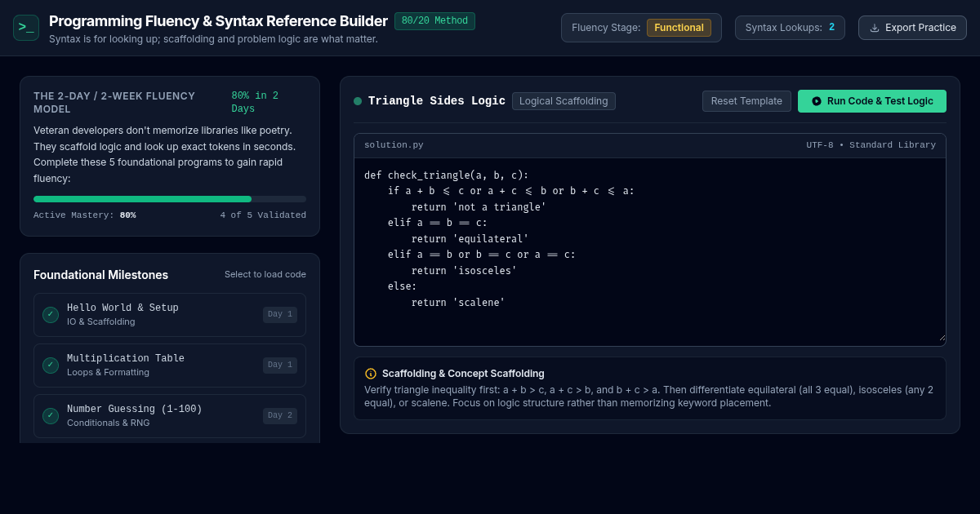Click the Syntax Lookups counter
The height and width of the screenshot is (514, 980).
click(790, 28)
